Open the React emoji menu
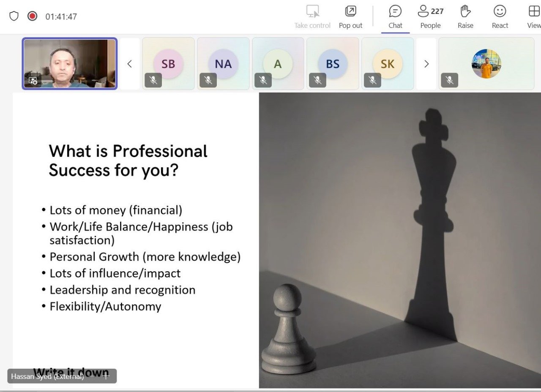 500,17
